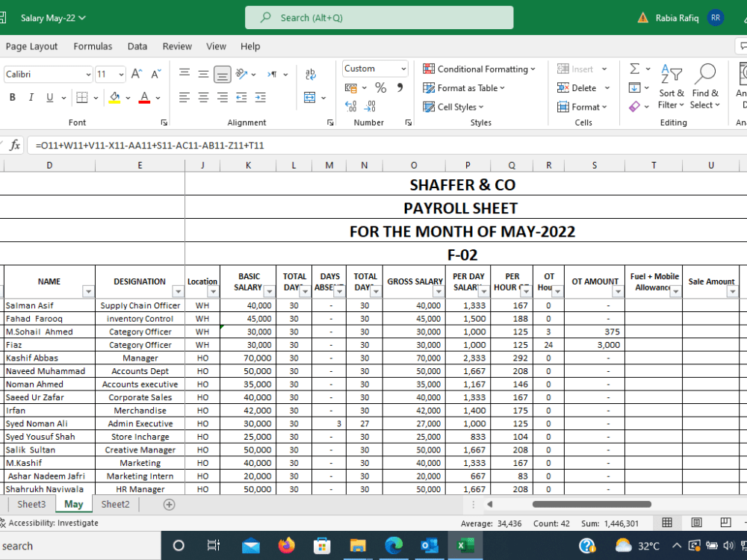Apply Accounting Number Format icon
The image size is (747, 560).
[351, 87]
